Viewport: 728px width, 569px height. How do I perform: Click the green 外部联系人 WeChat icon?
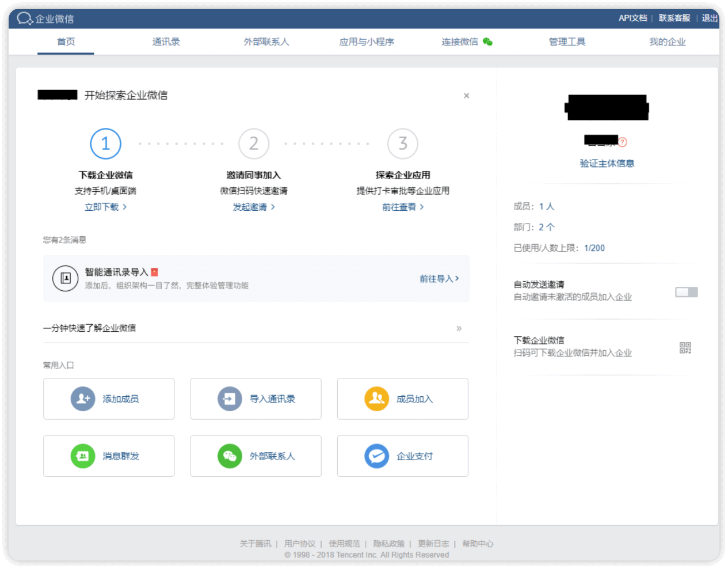click(x=230, y=456)
